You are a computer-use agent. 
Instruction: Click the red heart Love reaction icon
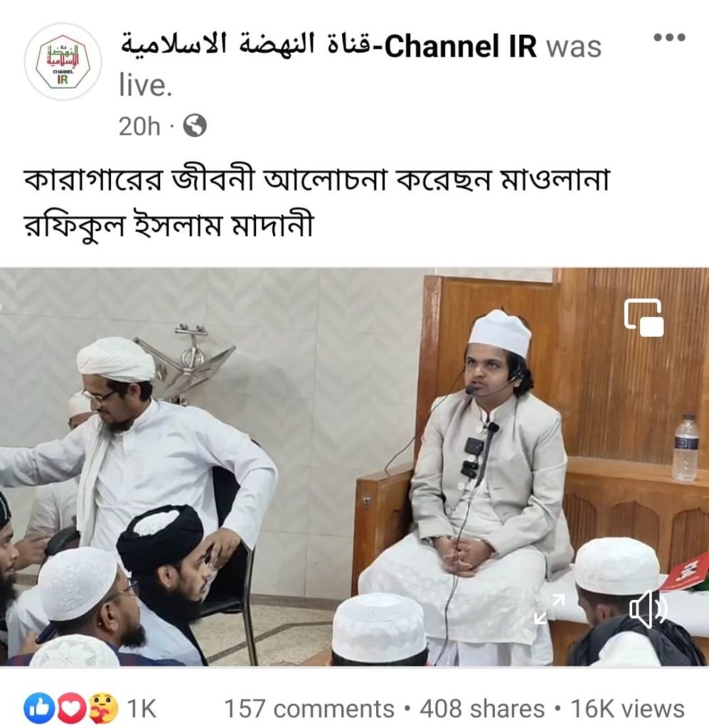pos(71,708)
